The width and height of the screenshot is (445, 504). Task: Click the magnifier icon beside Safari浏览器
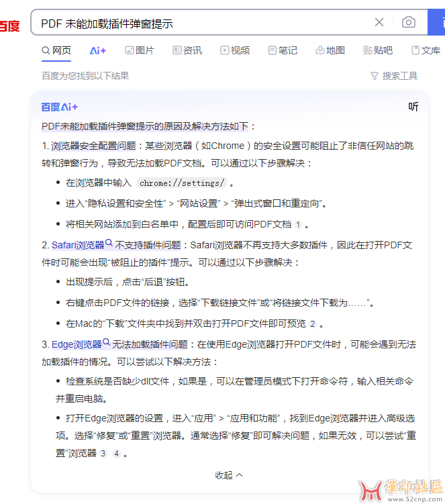coord(109,244)
